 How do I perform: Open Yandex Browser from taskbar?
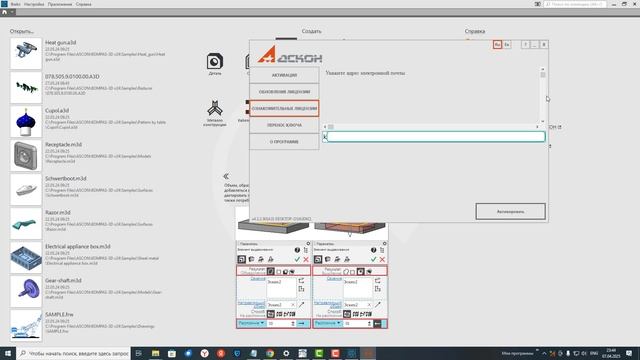coord(204,353)
